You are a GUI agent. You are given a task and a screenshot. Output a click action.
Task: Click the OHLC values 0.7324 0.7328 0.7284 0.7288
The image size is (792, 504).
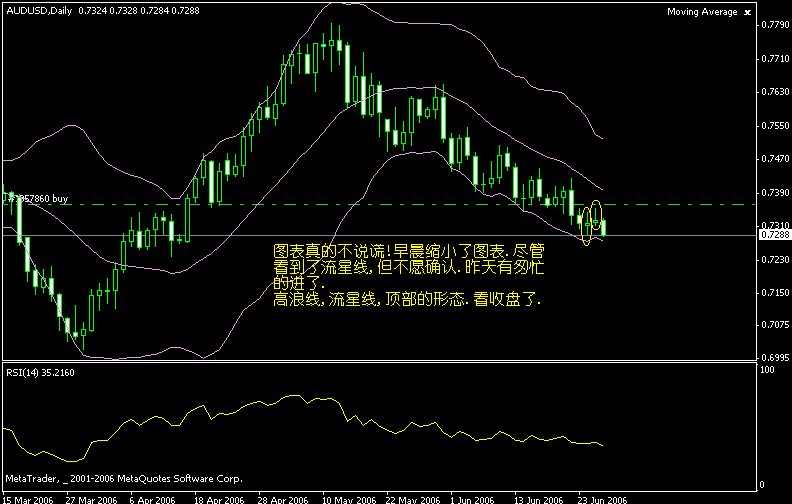139,11
